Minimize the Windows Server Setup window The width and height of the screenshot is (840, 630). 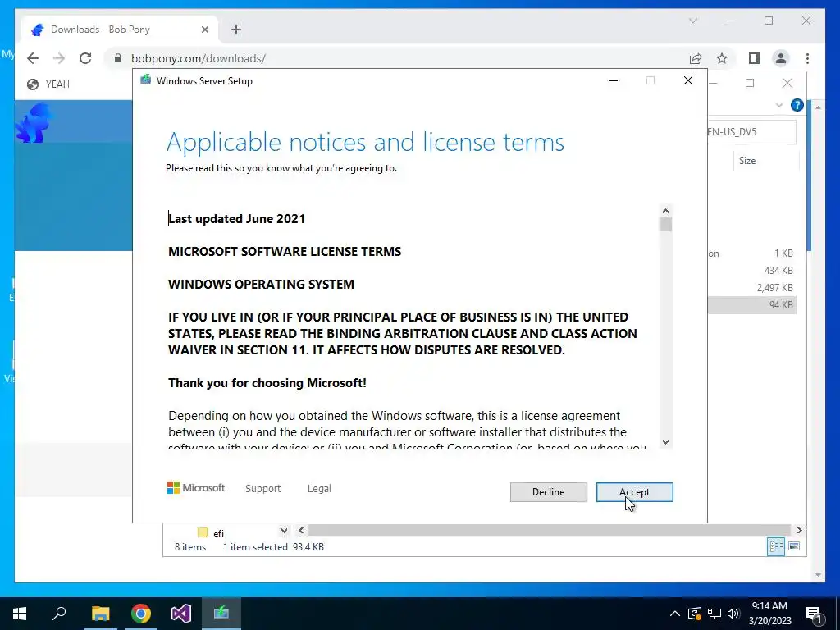click(x=614, y=81)
